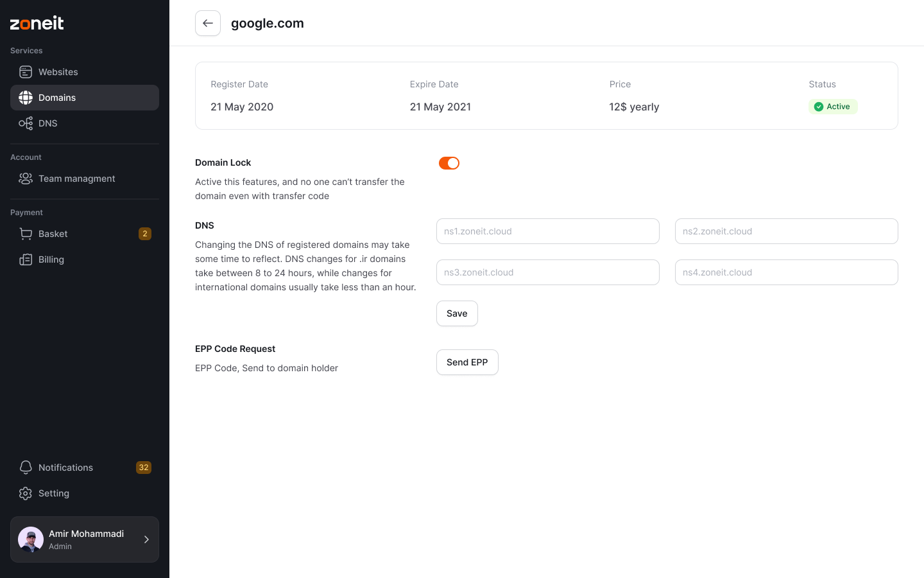Focus the ns4.zoneit.cloud nameserver field
Viewport: 924px width, 578px height.
click(787, 272)
